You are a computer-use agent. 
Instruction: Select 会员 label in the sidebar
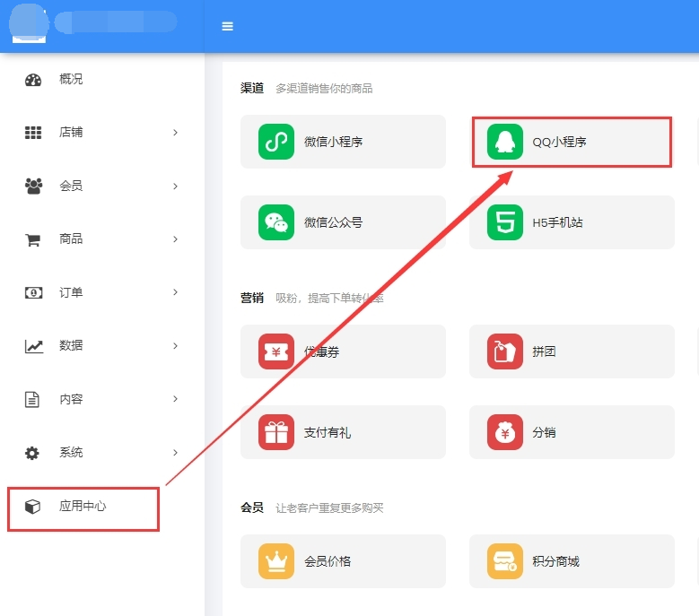point(71,186)
